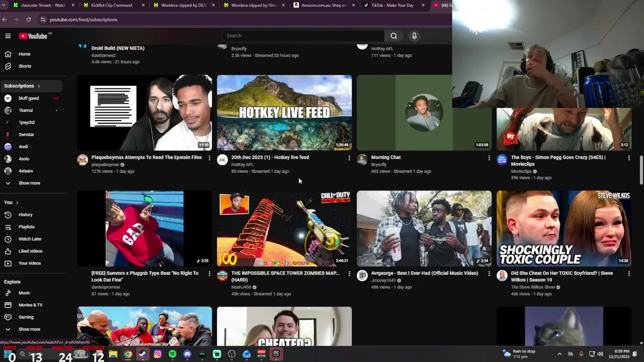Expand hidden system tray icons chevron
The image size is (644, 362).
[559, 354]
